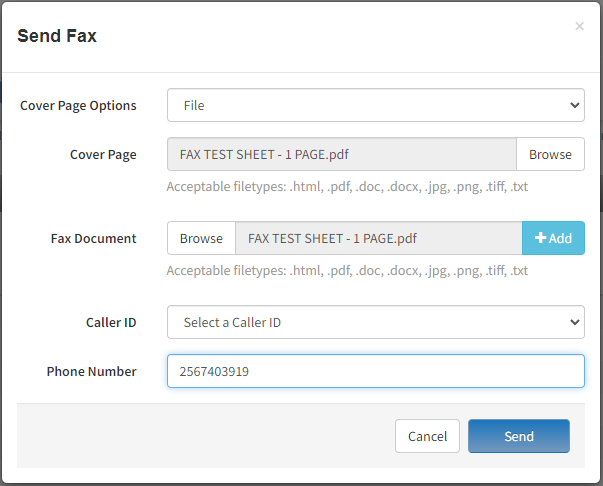Viewport: 603px width, 486px height.
Task: Focus the Phone Number input field
Action: click(376, 371)
